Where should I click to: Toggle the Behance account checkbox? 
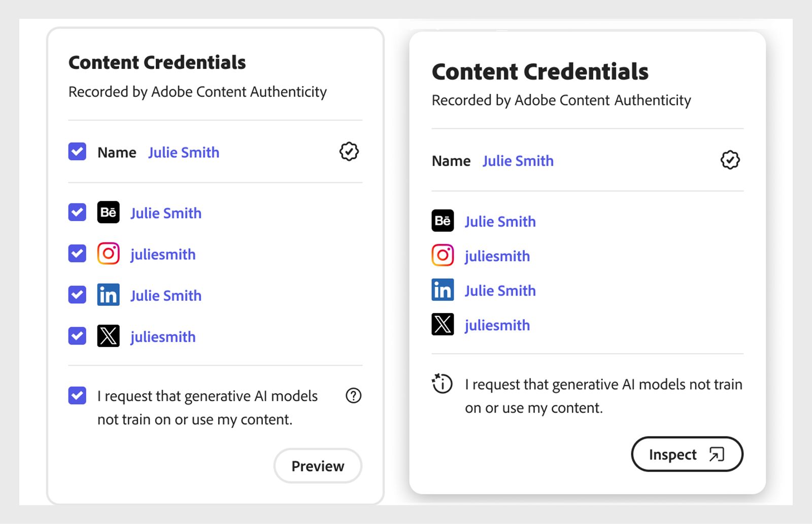[x=77, y=213]
